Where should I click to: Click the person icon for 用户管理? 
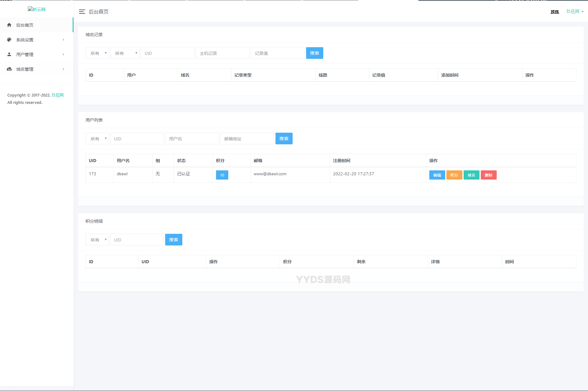coord(9,55)
